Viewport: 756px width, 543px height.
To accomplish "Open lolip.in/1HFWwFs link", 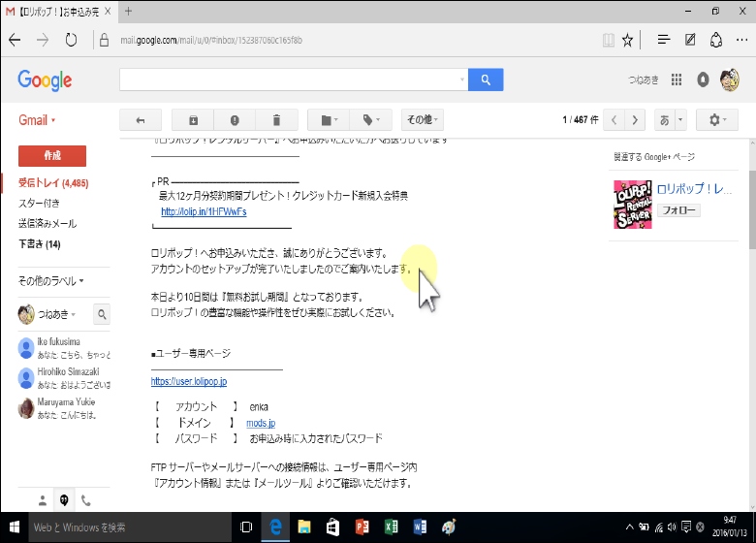I will pyautogui.click(x=204, y=211).
